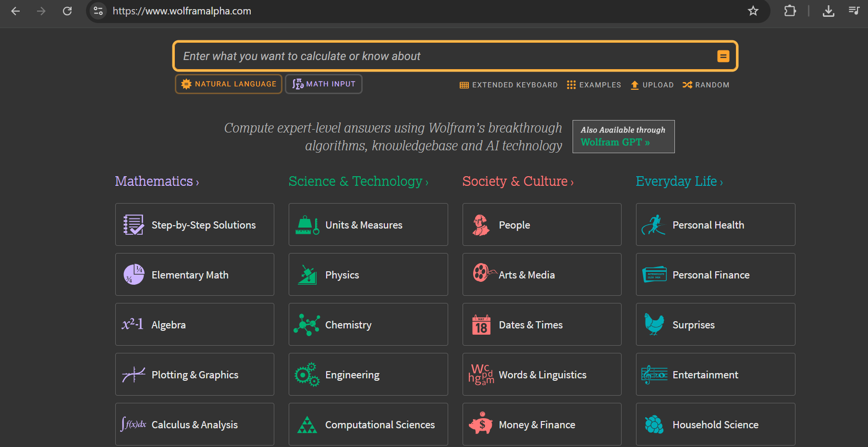Click the Upload option
Screen dimensions: 868x447
652,85
